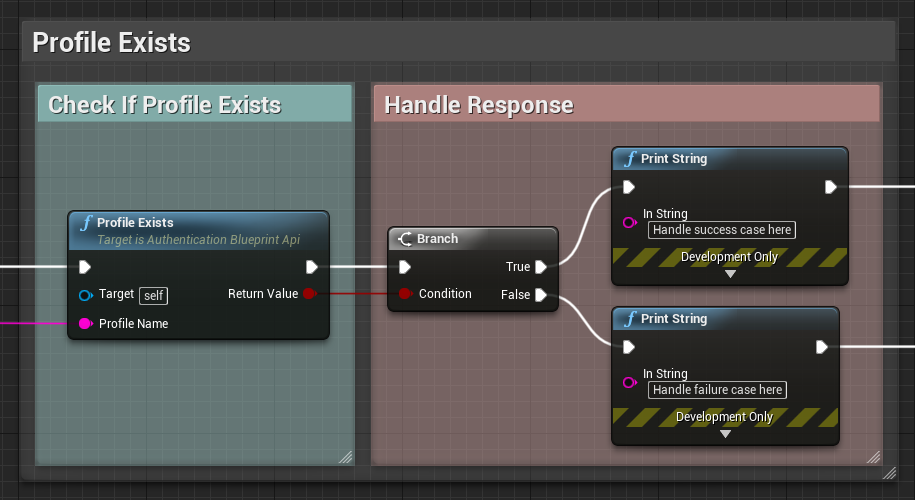Click the pink Profile Name string pin
Image resolution: width=915 pixels, height=500 pixels.
coord(85,324)
